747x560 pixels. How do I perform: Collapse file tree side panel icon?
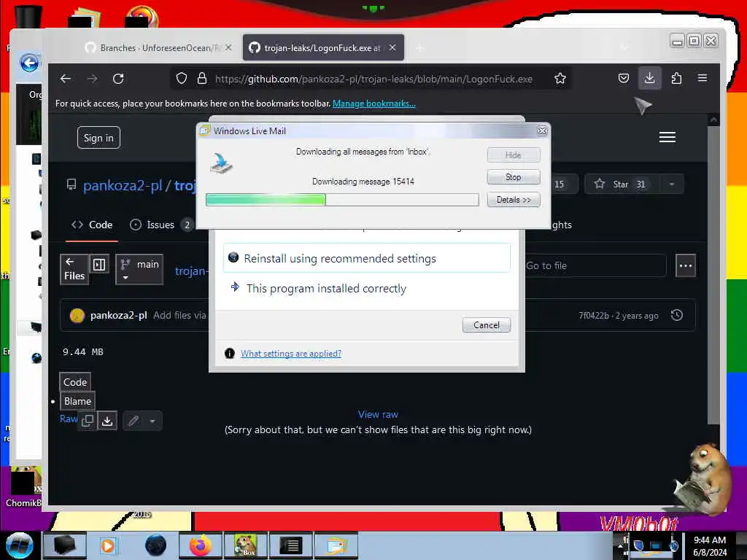[x=99, y=264]
